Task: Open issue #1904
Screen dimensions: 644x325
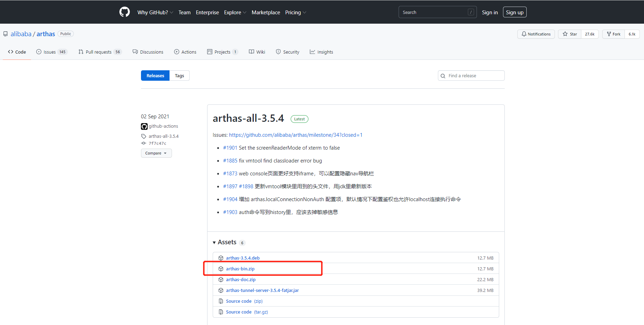Action: coord(230,199)
